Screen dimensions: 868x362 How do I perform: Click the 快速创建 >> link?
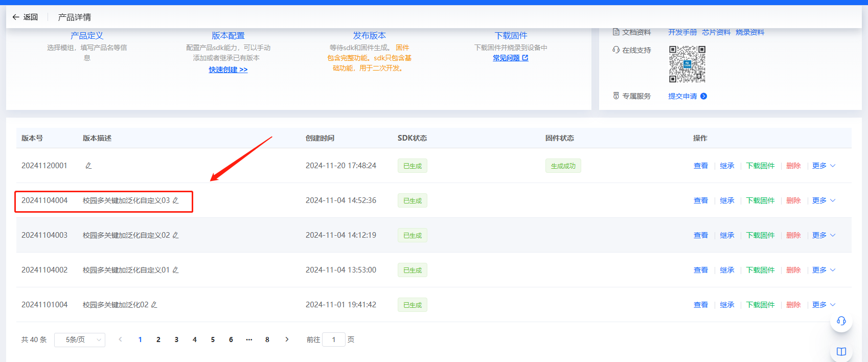click(228, 70)
